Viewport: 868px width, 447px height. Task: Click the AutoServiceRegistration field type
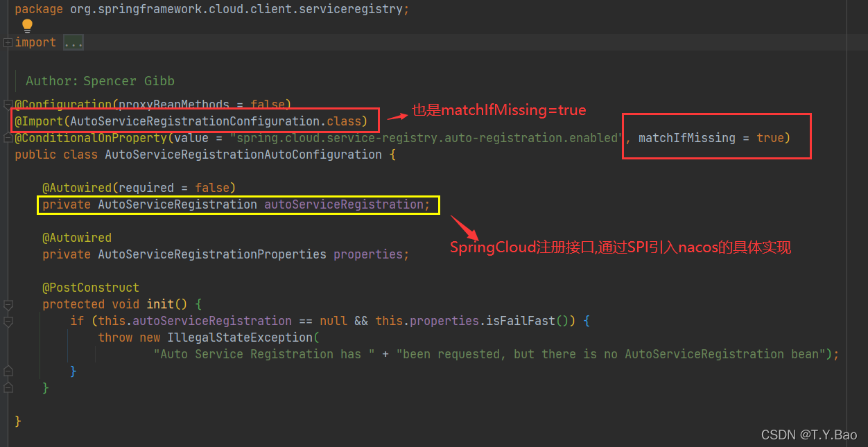click(177, 204)
